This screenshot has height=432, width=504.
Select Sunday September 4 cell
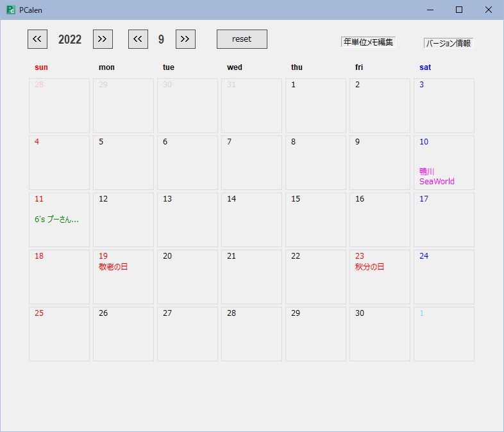pyautogui.click(x=60, y=163)
